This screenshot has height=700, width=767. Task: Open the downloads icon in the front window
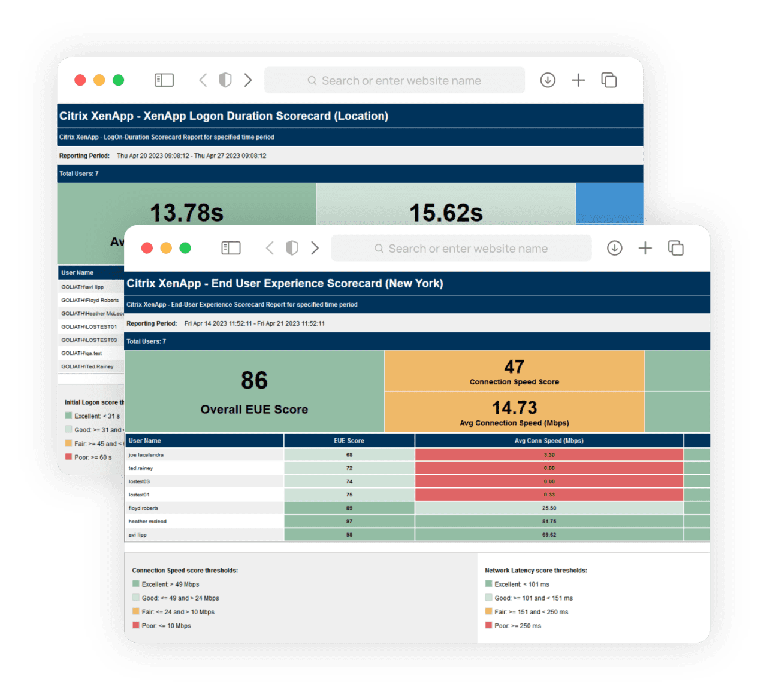tap(614, 247)
